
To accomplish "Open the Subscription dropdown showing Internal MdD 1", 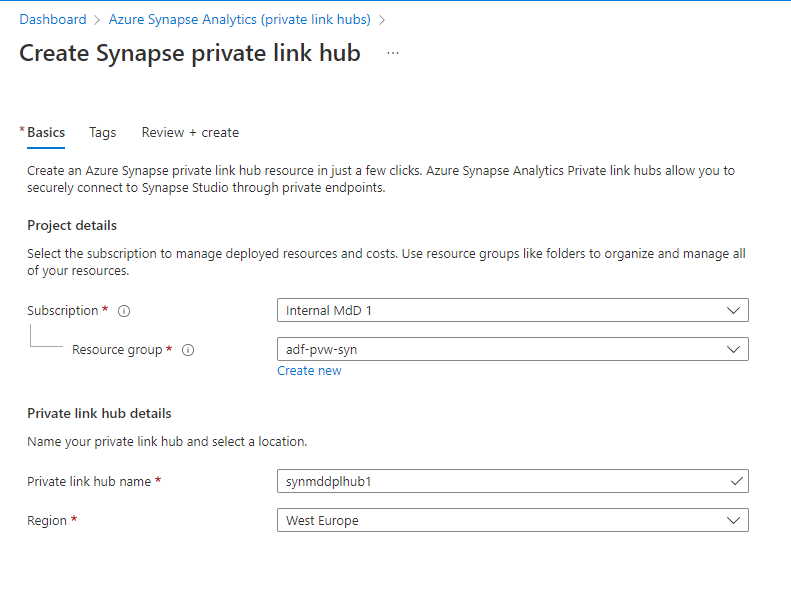I will coord(513,310).
